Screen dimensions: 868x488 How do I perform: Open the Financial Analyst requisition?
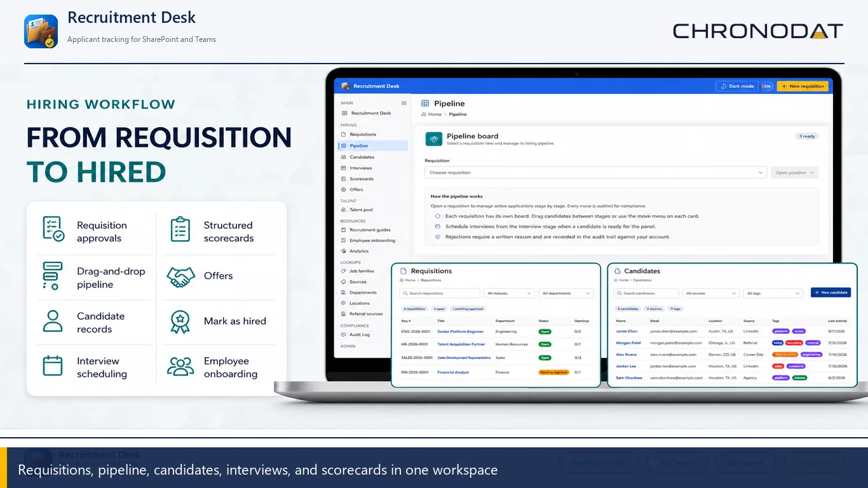click(x=453, y=372)
